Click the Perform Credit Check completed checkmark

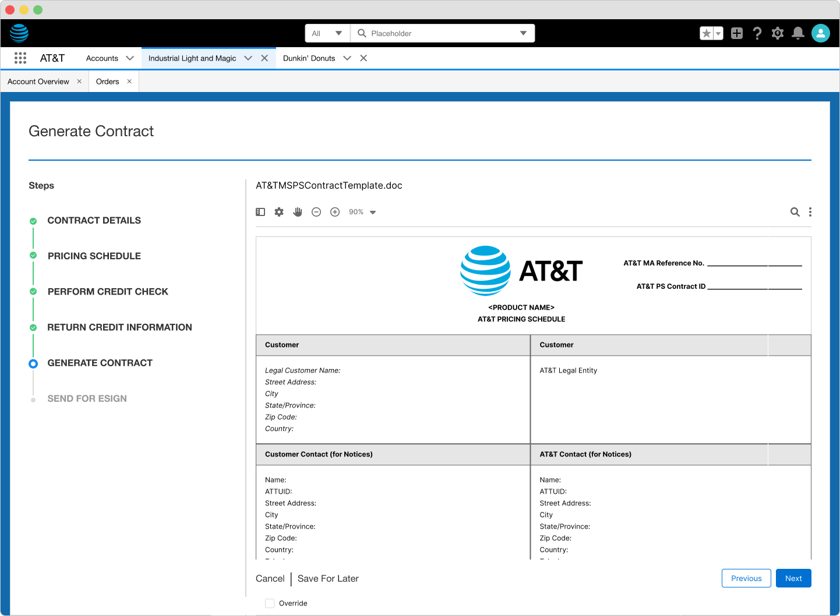click(x=33, y=292)
